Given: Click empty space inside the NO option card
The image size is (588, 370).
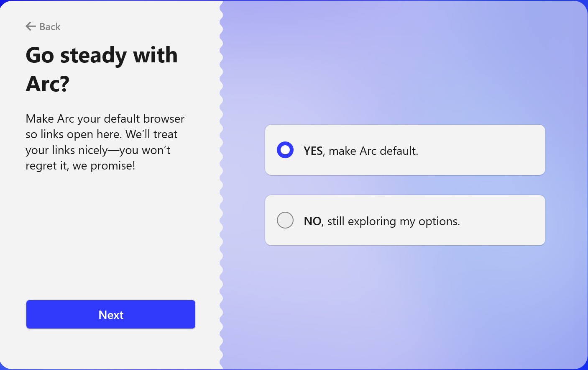Looking at the screenshot, I should (x=502, y=220).
